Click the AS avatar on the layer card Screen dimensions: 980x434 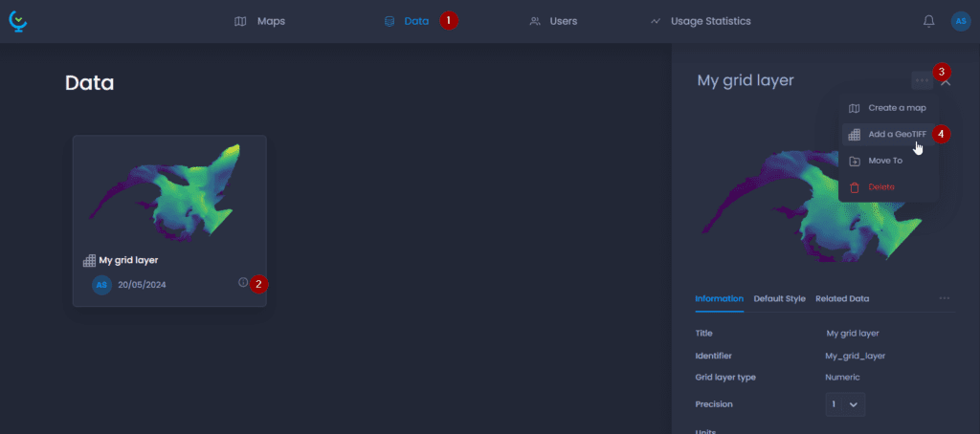point(101,285)
